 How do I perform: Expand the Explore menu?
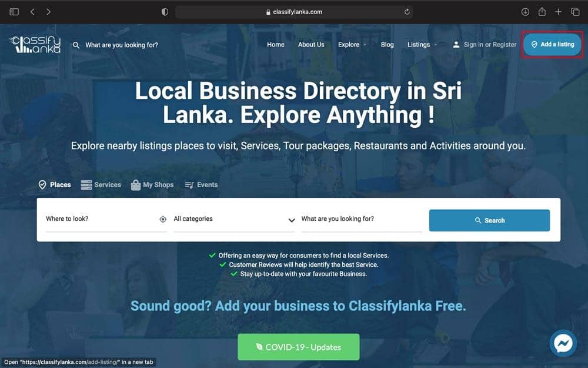(352, 45)
